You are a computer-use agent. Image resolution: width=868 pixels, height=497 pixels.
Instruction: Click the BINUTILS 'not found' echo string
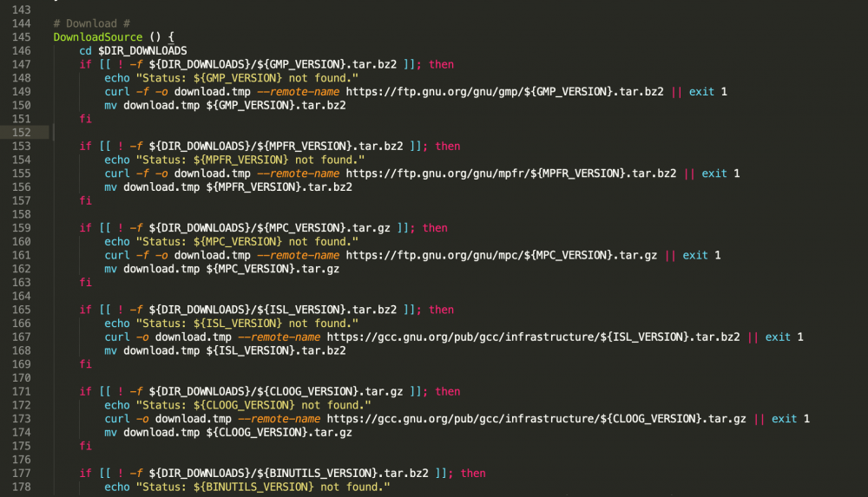263,487
